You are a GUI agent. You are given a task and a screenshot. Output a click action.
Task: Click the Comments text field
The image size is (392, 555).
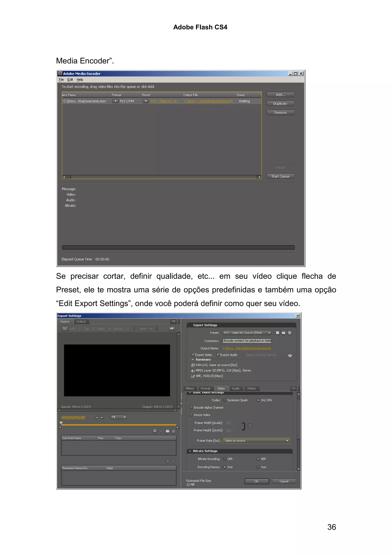point(247,341)
